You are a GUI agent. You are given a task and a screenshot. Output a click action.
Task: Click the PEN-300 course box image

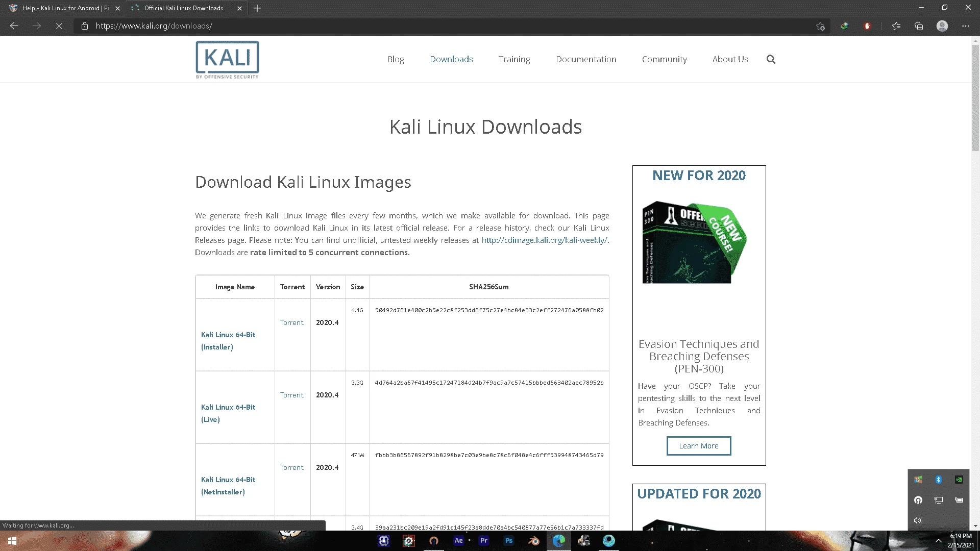click(x=694, y=242)
